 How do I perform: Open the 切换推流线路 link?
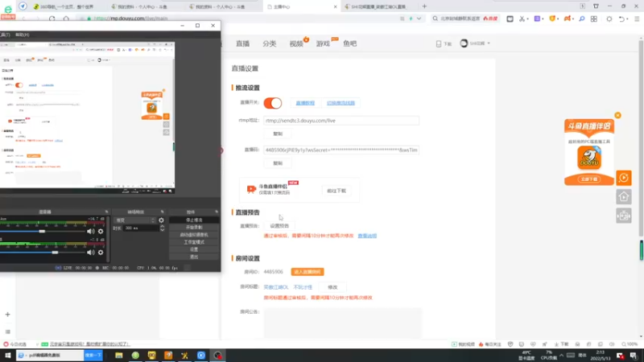(x=341, y=103)
